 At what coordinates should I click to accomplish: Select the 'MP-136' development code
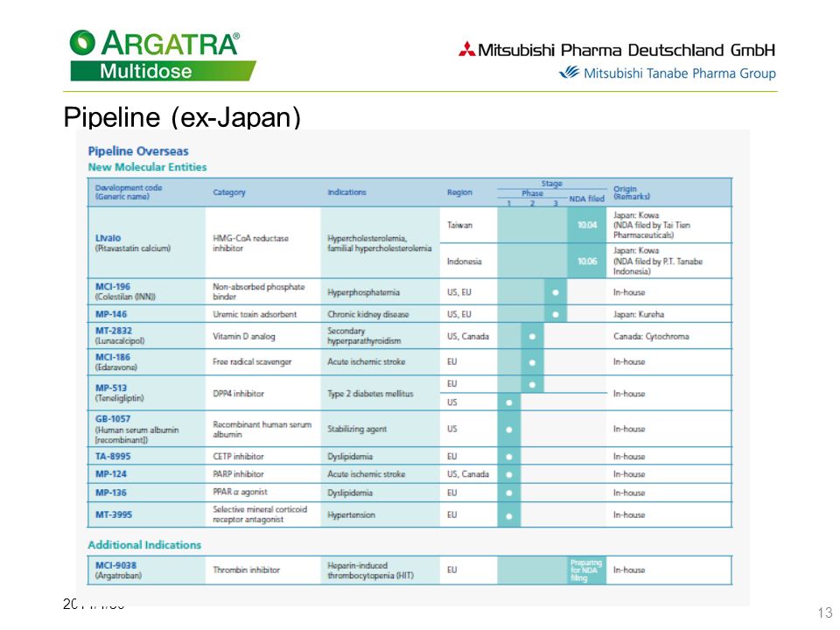click(x=111, y=493)
